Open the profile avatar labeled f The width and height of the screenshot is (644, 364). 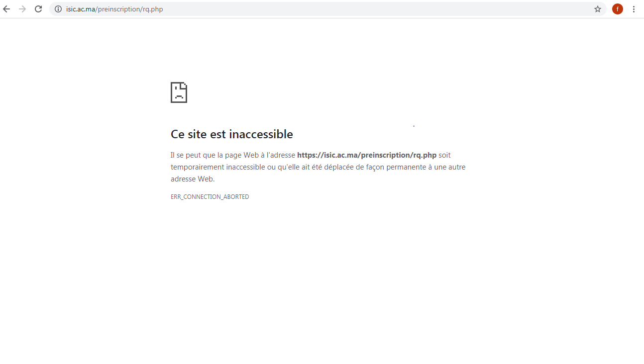(617, 9)
